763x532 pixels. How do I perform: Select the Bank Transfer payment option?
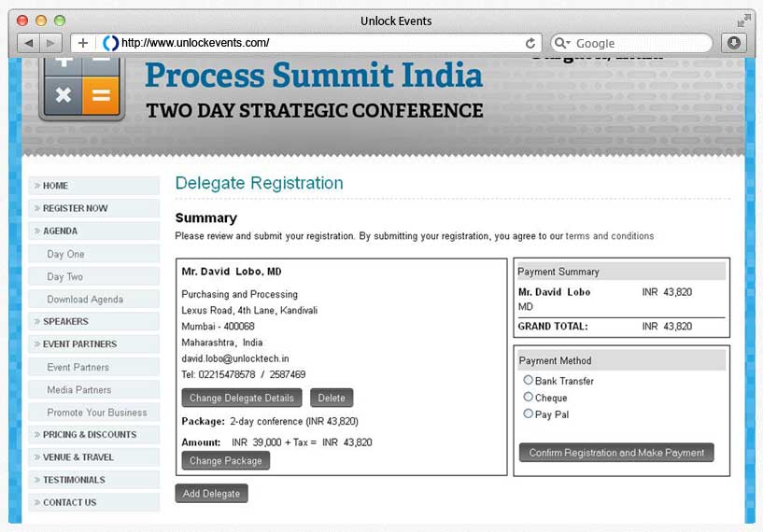pos(528,380)
